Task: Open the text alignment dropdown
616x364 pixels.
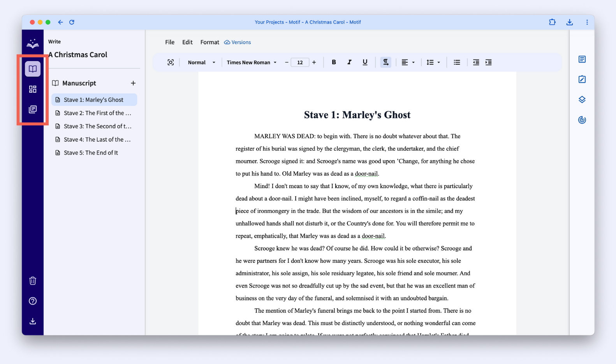Action: 408,62
